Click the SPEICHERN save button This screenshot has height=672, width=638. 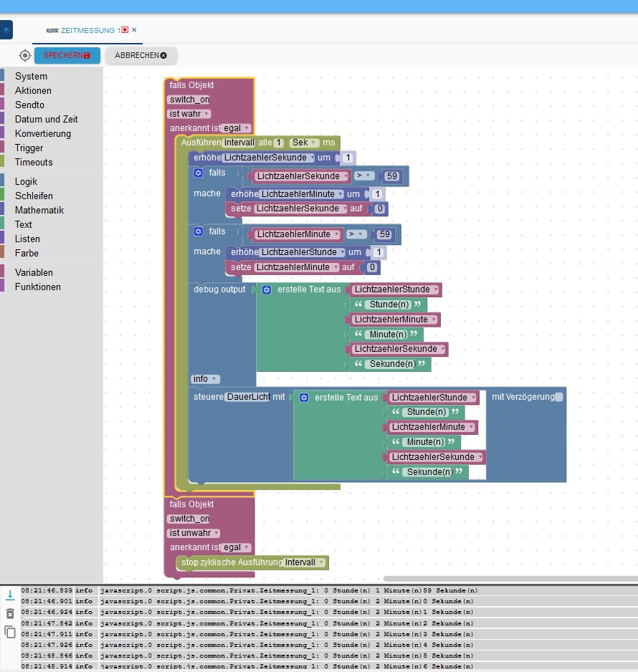coord(67,55)
